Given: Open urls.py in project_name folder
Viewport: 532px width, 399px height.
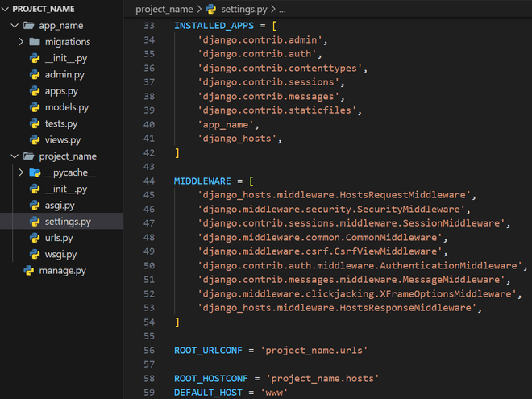Looking at the screenshot, I should point(58,238).
